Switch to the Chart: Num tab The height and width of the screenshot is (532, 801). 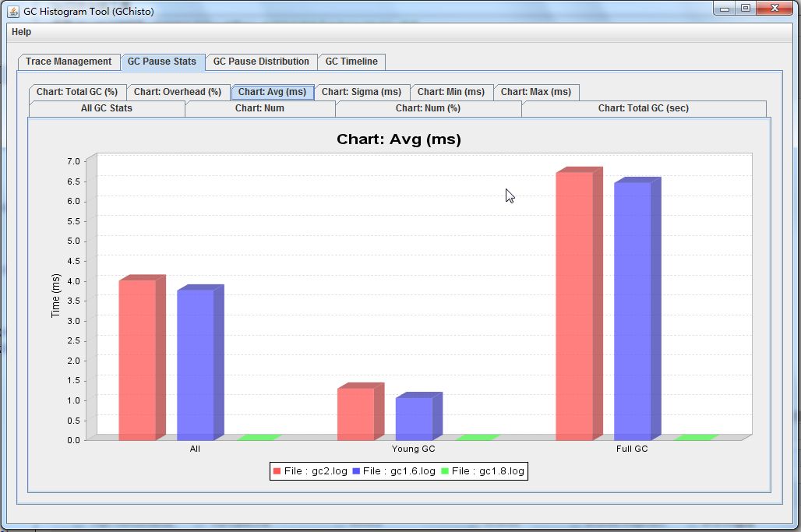[259, 108]
